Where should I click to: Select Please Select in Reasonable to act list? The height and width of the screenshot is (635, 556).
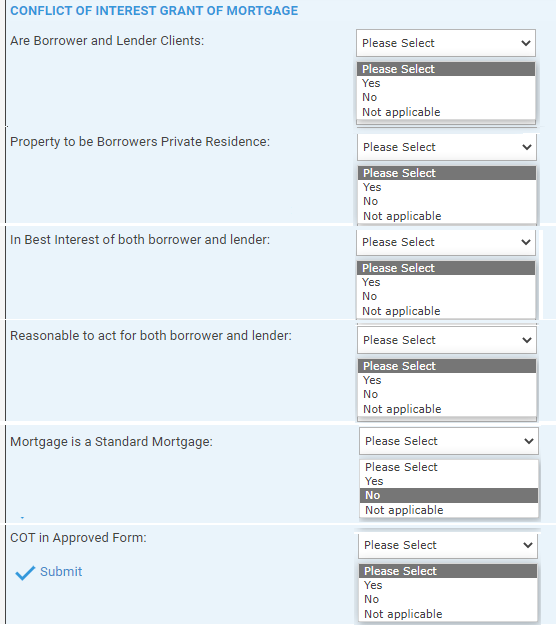[447, 366]
